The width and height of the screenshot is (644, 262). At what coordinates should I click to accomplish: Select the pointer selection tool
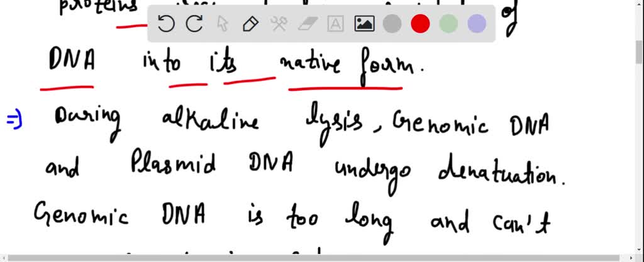222,24
